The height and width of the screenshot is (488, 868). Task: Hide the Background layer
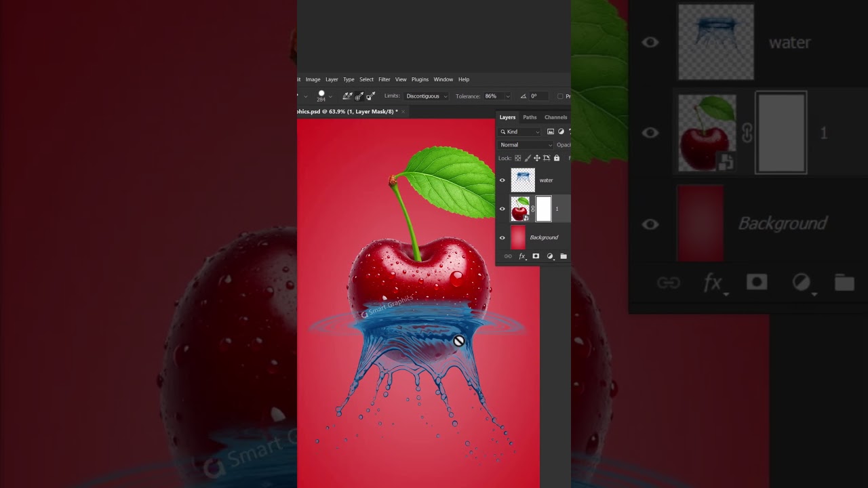tap(502, 237)
